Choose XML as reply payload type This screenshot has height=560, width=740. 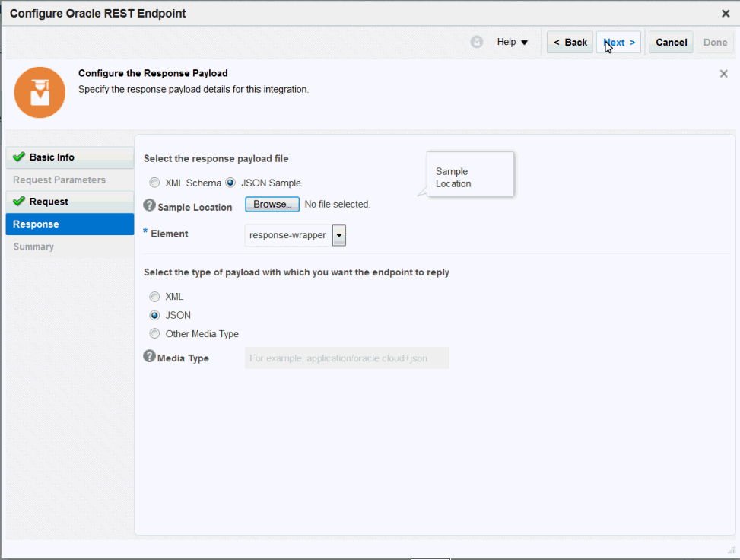point(154,297)
